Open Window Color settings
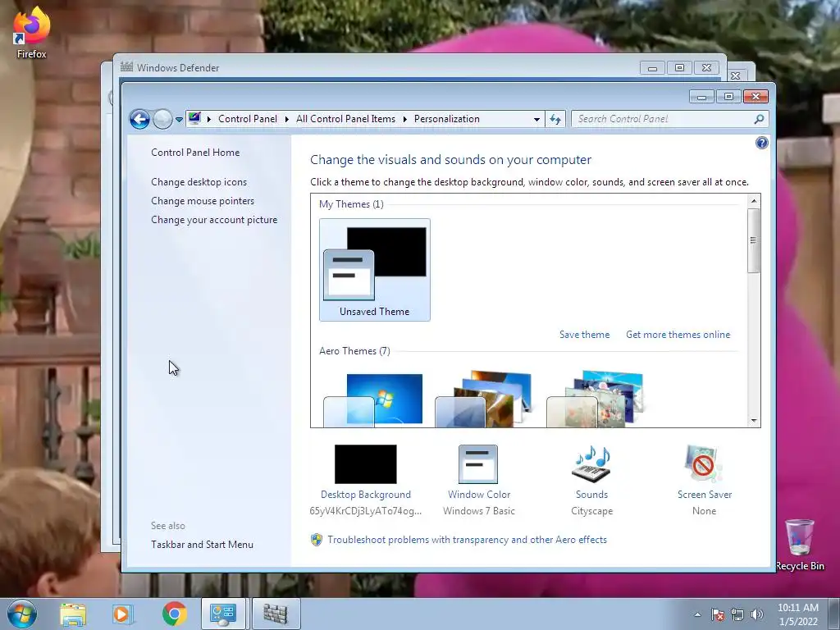This screenshot has height=630, width=840. tap(479, 480)
